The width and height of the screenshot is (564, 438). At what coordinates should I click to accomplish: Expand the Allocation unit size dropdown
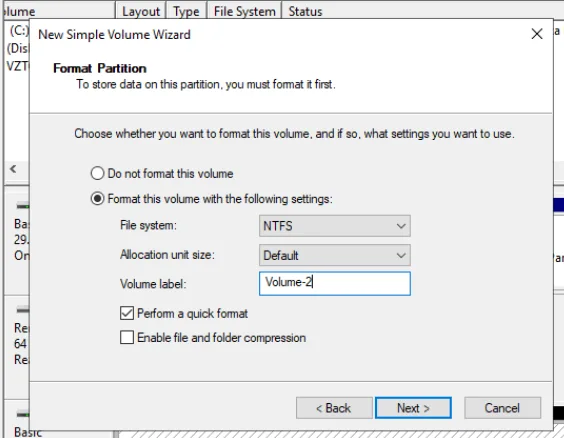pyautogui.click(x=335, y=255)
